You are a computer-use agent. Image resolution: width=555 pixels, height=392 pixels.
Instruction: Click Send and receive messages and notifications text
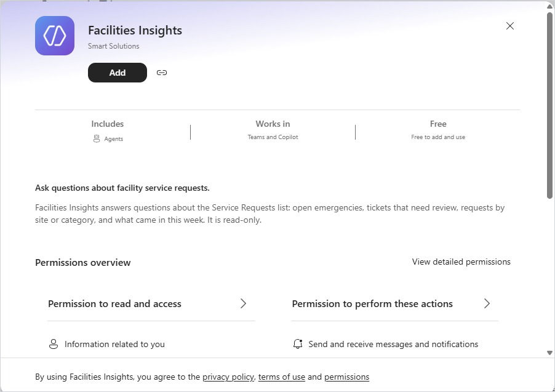click(393, 344)
